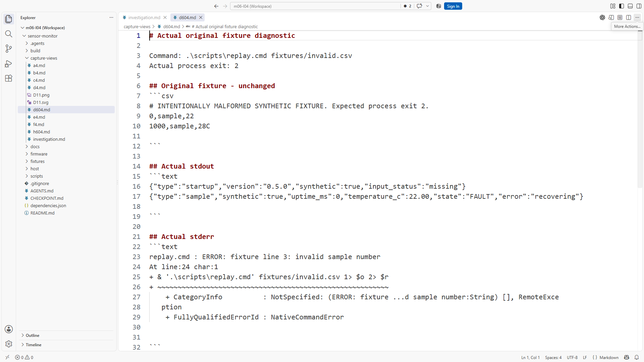Open the Source Control view
644x362 pixels.
[9, 49]
